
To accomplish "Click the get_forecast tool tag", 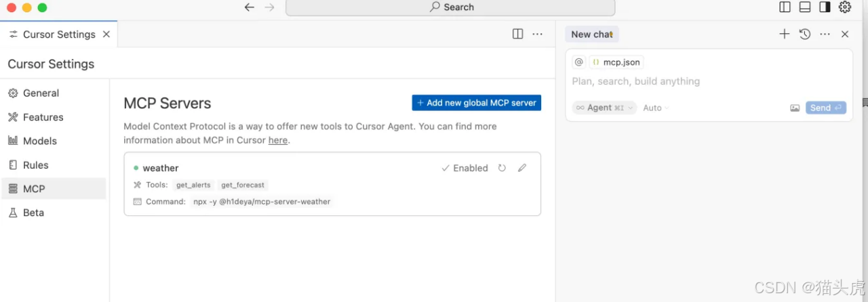I will pos(243,185).
